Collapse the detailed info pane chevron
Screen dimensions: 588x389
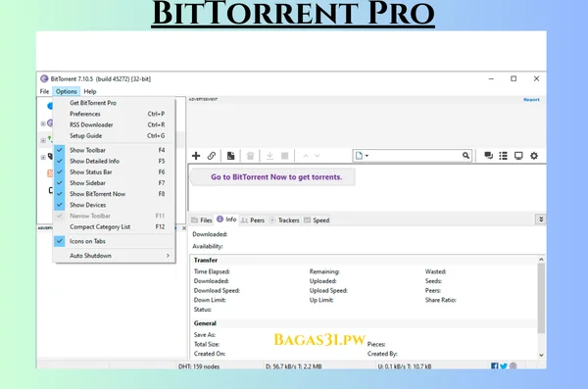[x=541, y=219]
